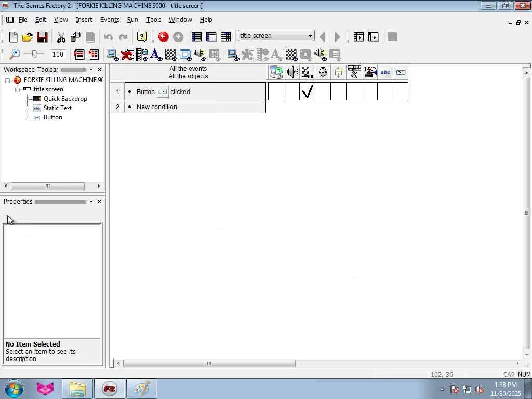
Task: Select the Special conditions column icon
Action: click(x=276, y=72)
